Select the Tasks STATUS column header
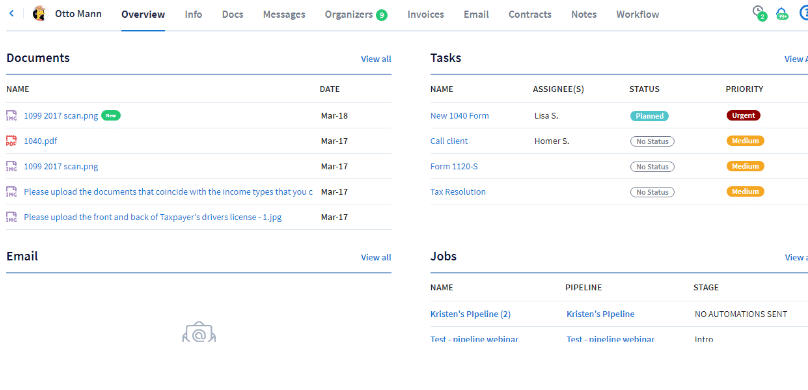 [x=644, y=89]
